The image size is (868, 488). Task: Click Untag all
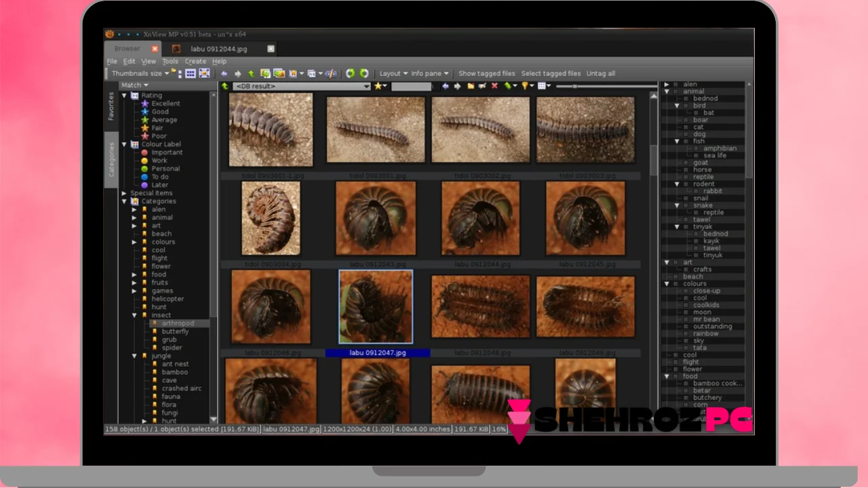601,73
